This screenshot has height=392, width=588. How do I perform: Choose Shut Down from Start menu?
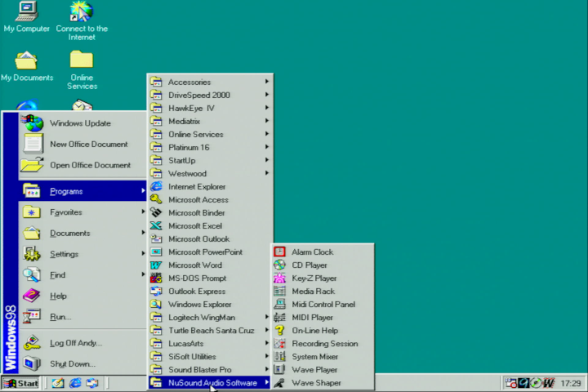coord(72,364)
